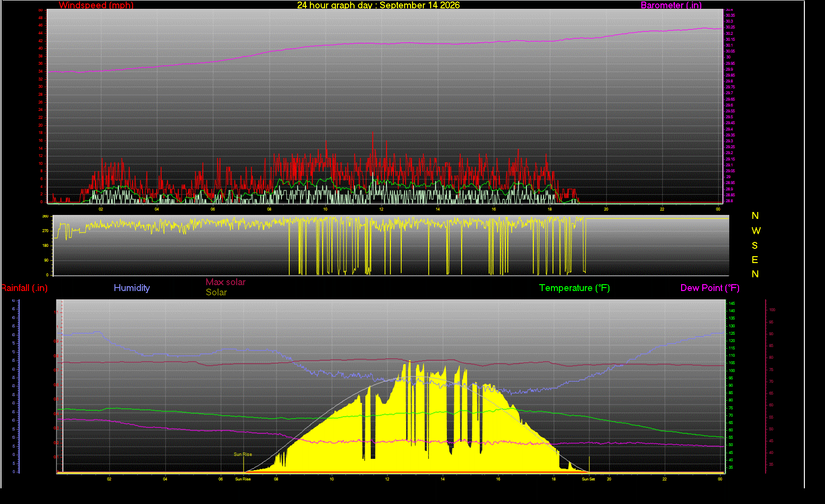The height and width of the screenshot is (504, 825).
Task: Click the yellow "Solar" legend label below Max solar
Action: pos(216,292)
